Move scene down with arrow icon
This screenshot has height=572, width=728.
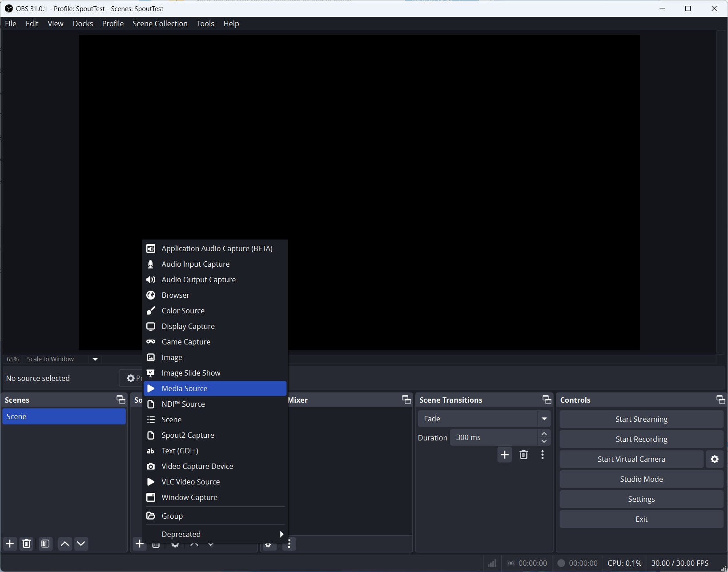coord(81,544)
